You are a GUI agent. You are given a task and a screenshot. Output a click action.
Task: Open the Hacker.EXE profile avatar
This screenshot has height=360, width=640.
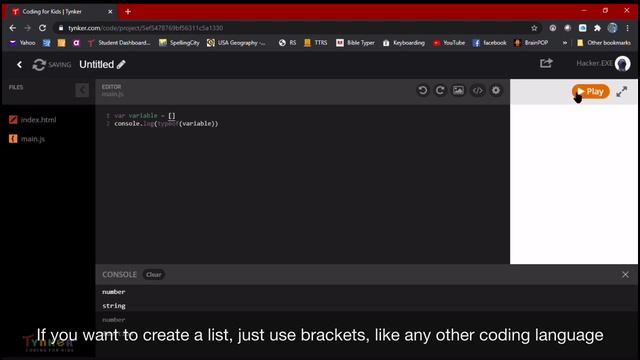click(622, 64)
